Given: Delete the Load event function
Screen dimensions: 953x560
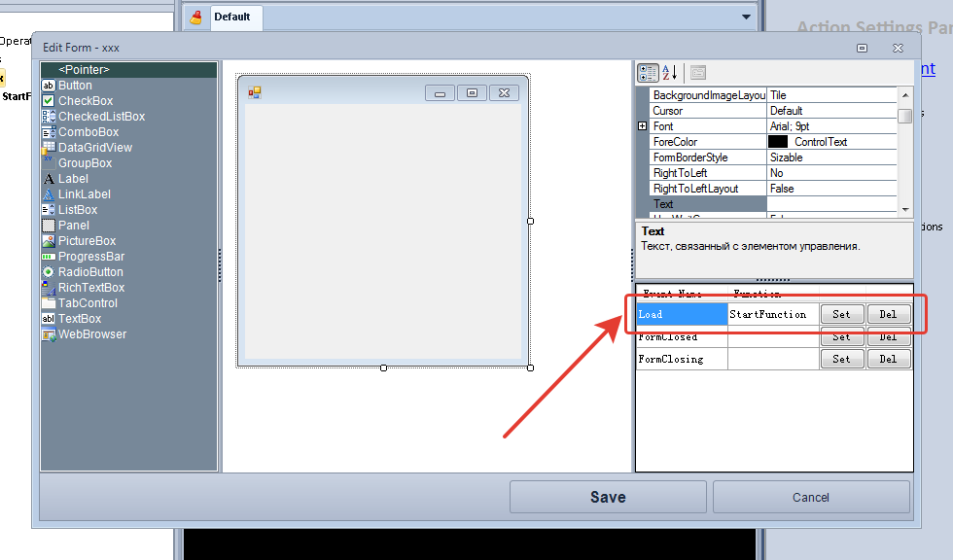Looking at the screenshot, I should click(x=888, y=314).
